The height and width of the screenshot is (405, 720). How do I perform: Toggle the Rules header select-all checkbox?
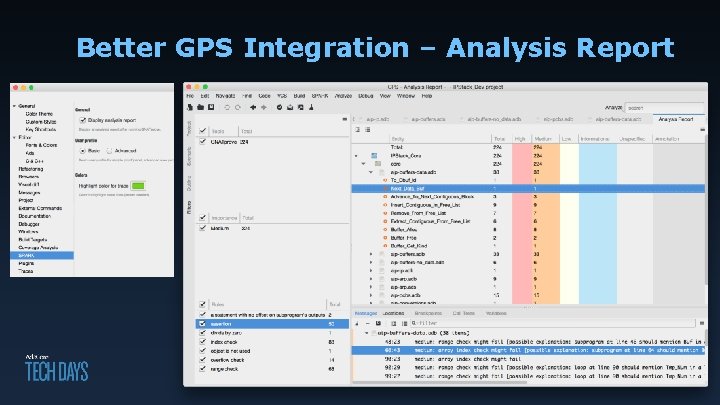(x=202, y=304)
